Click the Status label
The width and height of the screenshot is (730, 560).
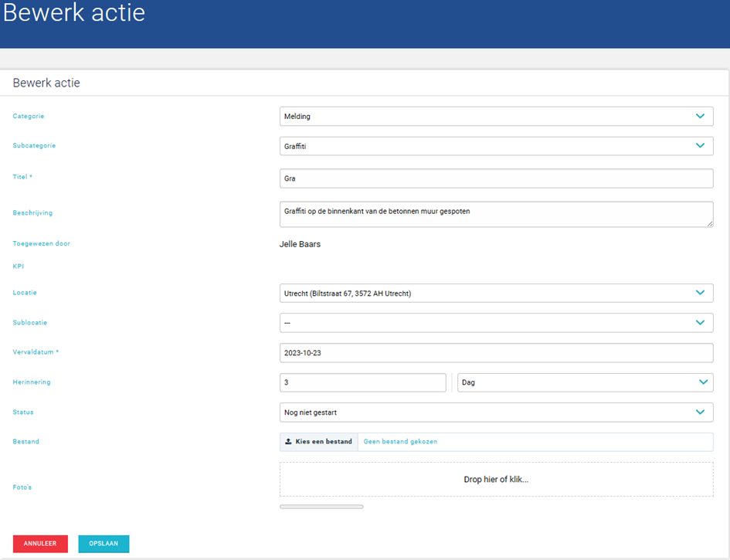coord(23,412)
